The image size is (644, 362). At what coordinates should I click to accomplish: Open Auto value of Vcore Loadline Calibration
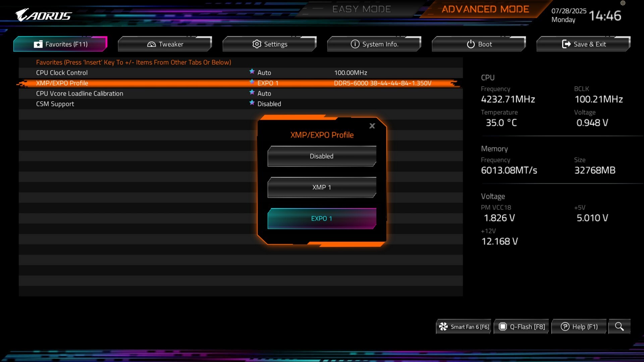264,94
